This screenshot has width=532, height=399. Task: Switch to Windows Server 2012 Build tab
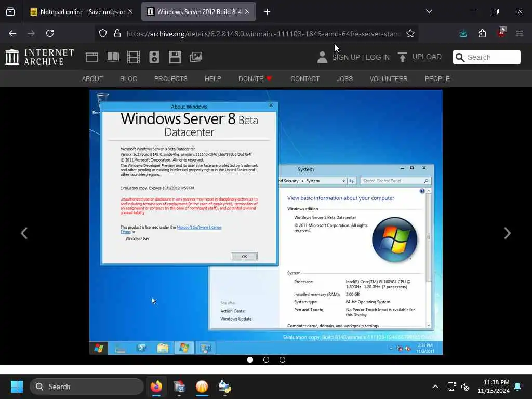pos(199,11)
